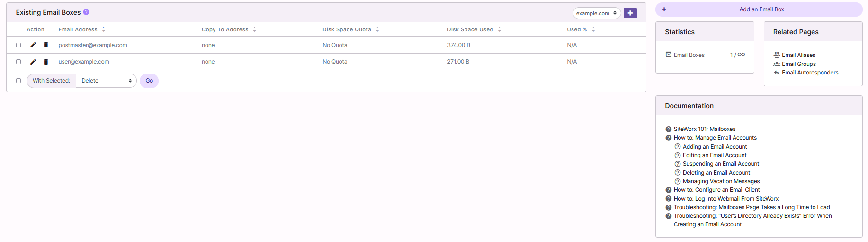Image resolution: width=868 pixels, height=242 pixels.
Task: Click edit pencil icon for postmaster@example.com
Action: click(x=33, y=45)
